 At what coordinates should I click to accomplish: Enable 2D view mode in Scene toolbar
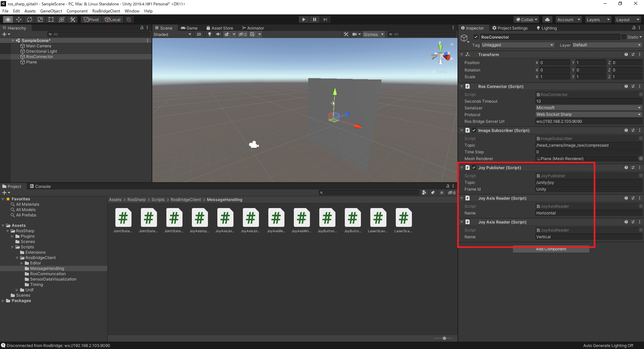(199, 34)
